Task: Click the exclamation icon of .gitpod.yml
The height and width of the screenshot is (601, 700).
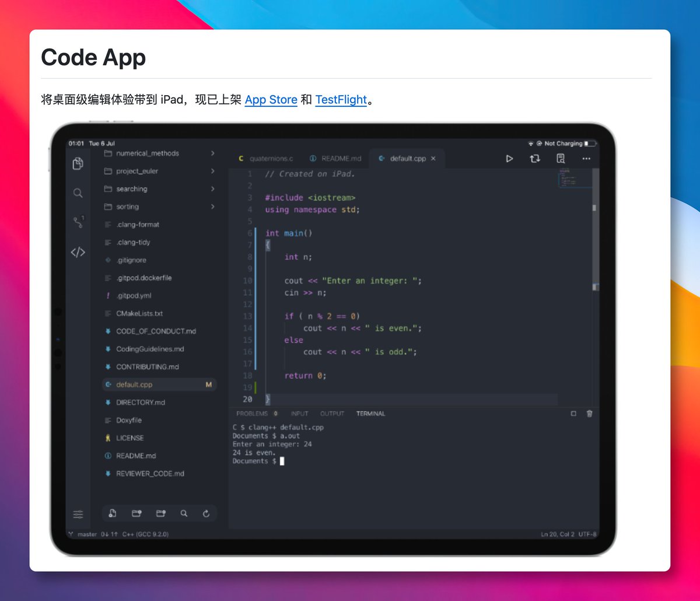Action: pyautogui.click(x=108, y=296)
